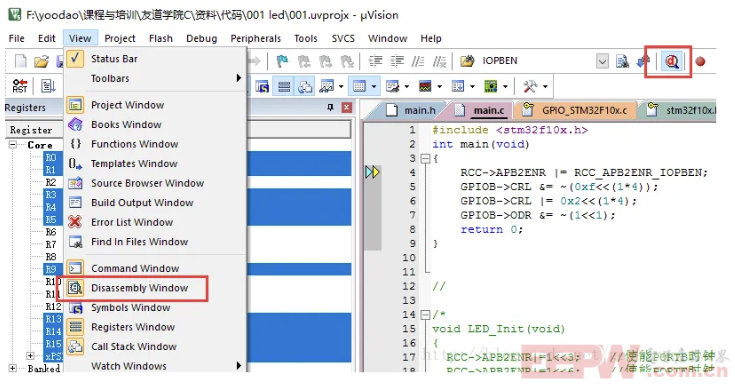This screenshot has height=385, width=735.
Task: Uncomment selection toolbar icon
Action: click(x=439, y=61)
